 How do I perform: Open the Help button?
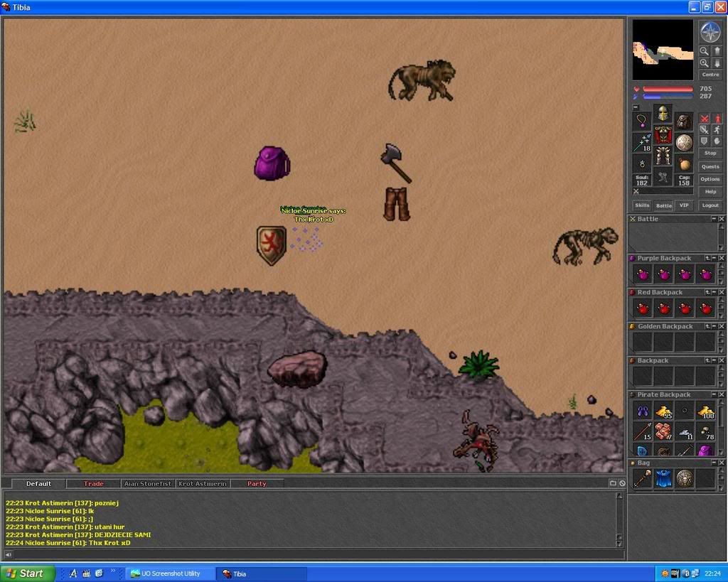coord(710,191)
